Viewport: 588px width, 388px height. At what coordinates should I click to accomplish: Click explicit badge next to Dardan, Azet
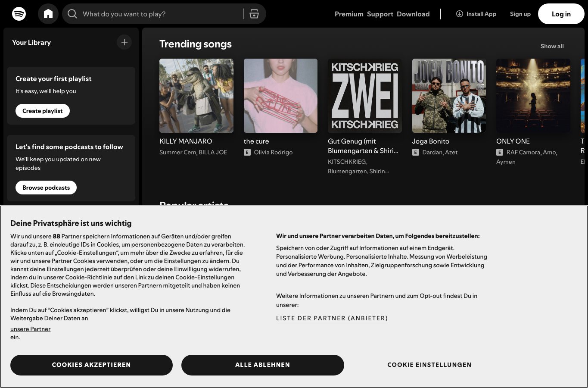tap(416, 152)
